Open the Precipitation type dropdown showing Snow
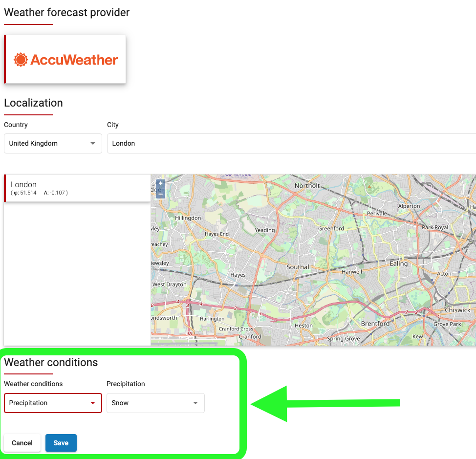476x459 pixels. click(155, 403)
